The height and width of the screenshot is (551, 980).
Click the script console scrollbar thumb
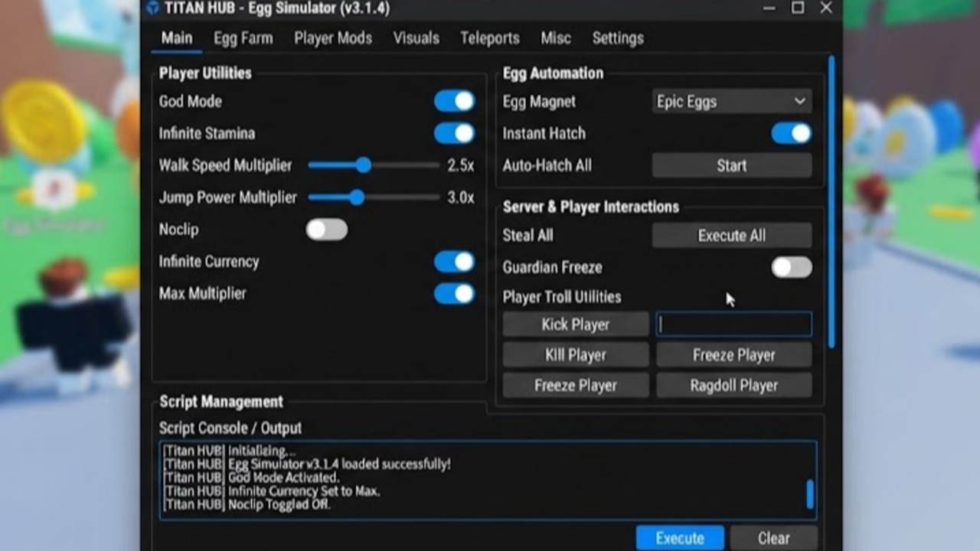[x=810, y=494]
